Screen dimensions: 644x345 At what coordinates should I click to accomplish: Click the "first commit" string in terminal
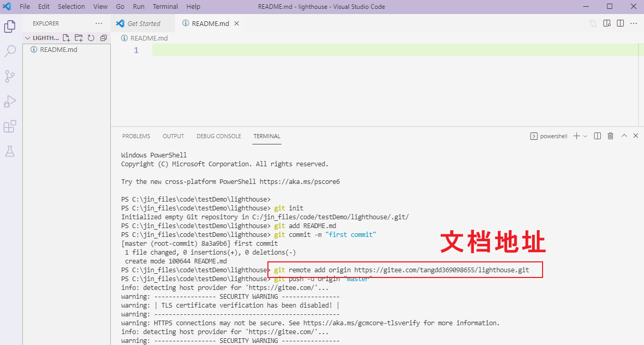(351, 235)
